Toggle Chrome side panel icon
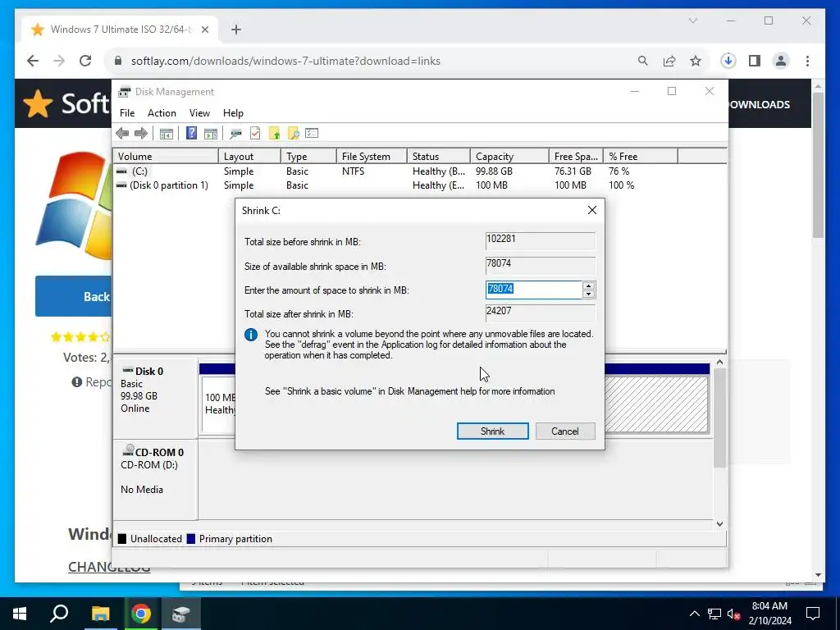 pos(755,61)
